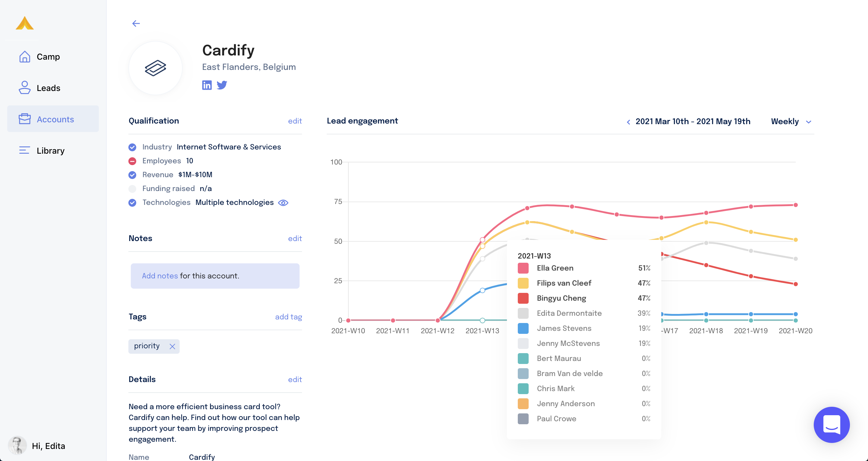Open the Library menu item
Image resolution: width=868 pixels, height=461 pixels.
[x=50, y=151]
